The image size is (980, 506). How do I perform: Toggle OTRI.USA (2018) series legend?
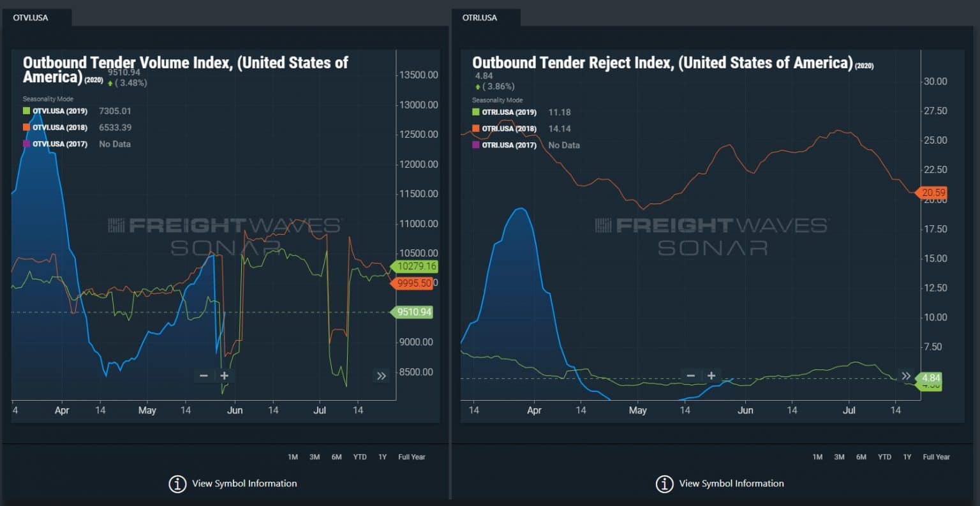509,129
